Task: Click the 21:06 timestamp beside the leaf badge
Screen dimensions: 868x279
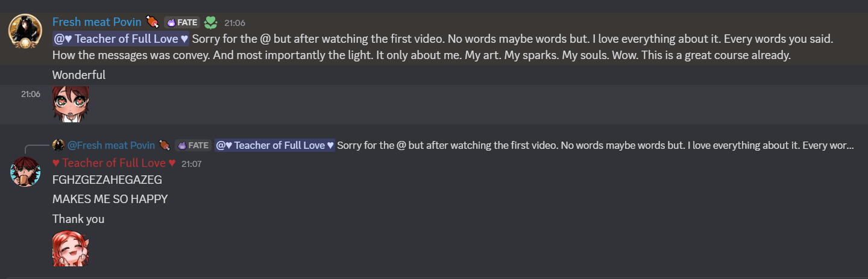Action: pyautogui.click(x=234, y=23)
